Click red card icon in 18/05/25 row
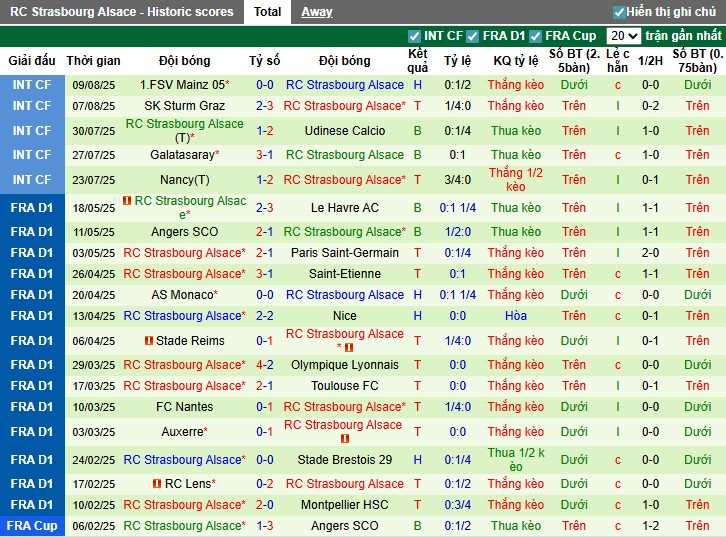Image resolution: width=726 pixels, height=537 pixels. click(x=127, y=201)
